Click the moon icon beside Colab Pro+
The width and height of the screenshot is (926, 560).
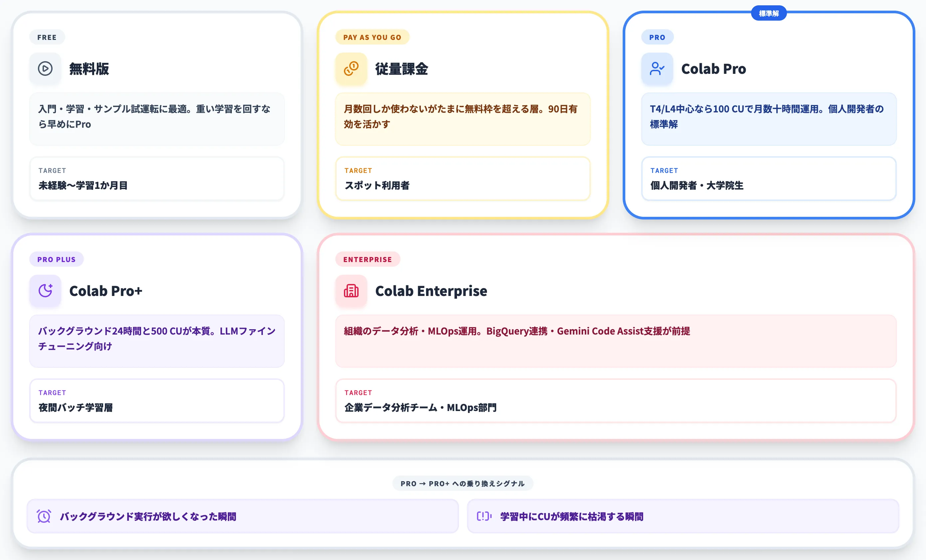point(45,291)
